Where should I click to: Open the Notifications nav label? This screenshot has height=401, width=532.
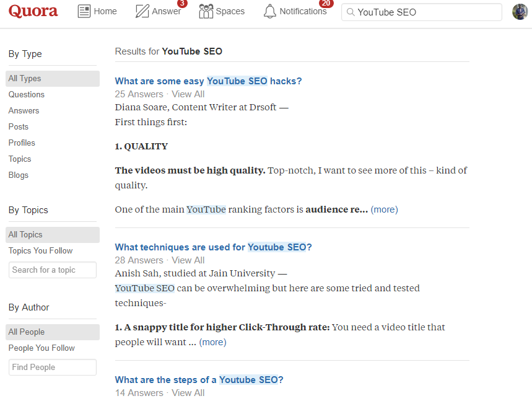303,11
